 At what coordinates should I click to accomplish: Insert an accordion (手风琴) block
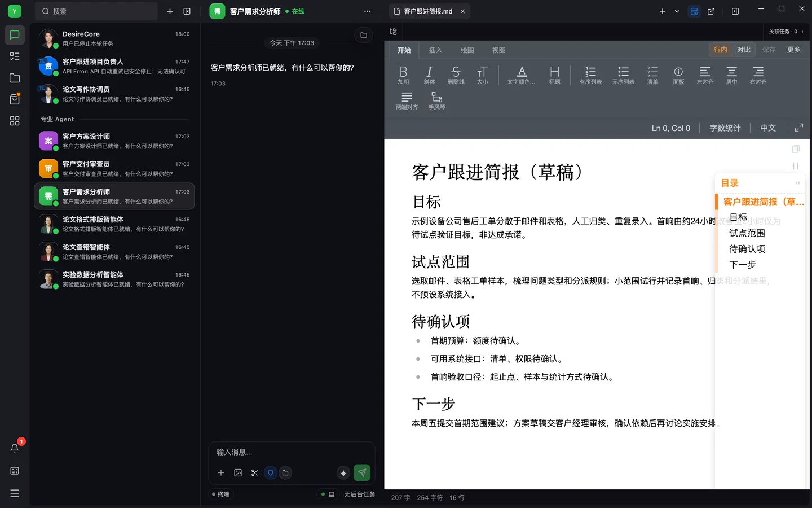pos(436,100)
